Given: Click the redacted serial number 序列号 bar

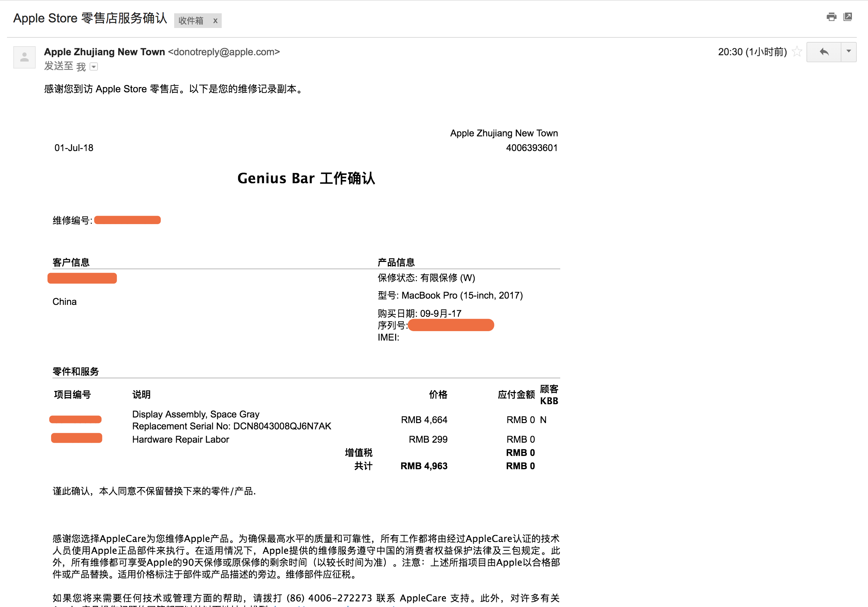Looking at the screenshot, I should [x=451, y=325].
